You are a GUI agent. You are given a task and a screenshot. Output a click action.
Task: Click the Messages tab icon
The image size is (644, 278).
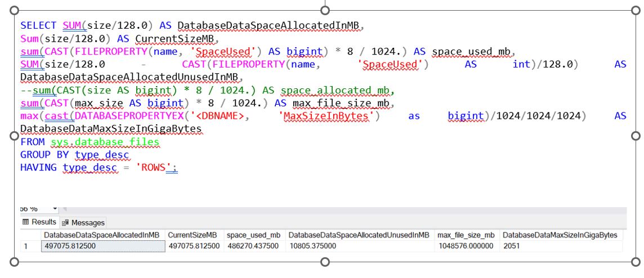(65, 223)
